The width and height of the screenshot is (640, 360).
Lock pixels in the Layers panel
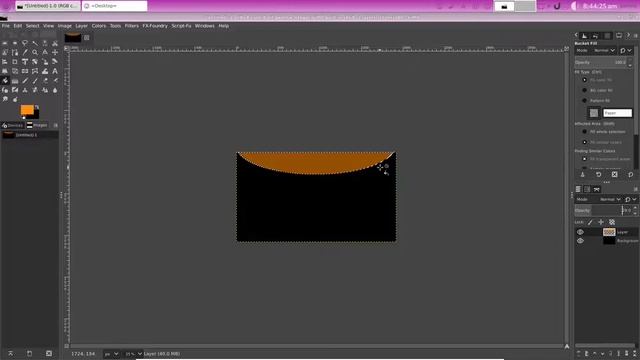590,222
